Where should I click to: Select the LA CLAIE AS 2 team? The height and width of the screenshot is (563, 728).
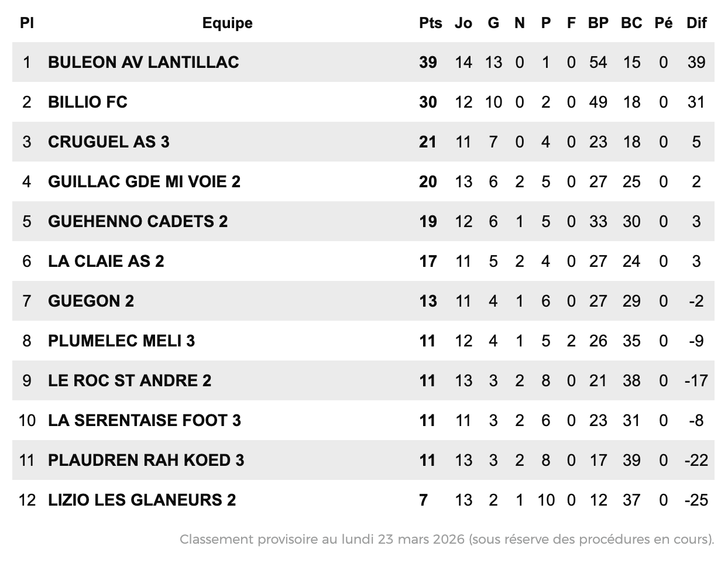[106, 261]
